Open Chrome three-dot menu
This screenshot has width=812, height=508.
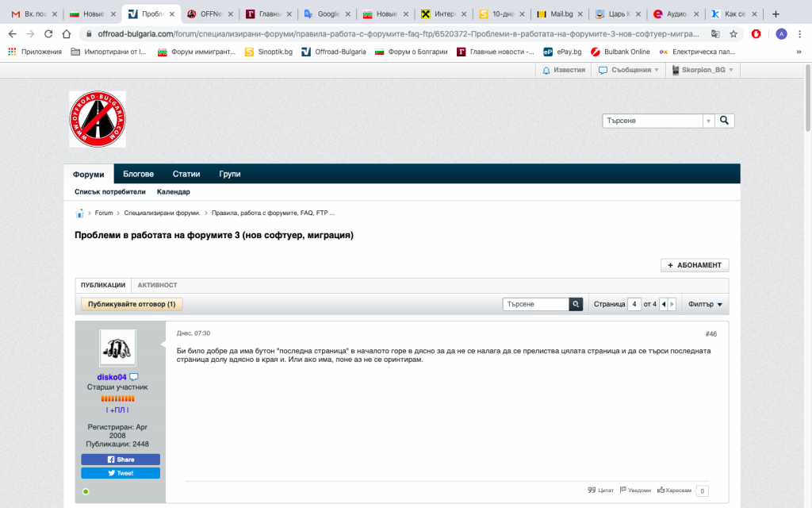(799, 33)
